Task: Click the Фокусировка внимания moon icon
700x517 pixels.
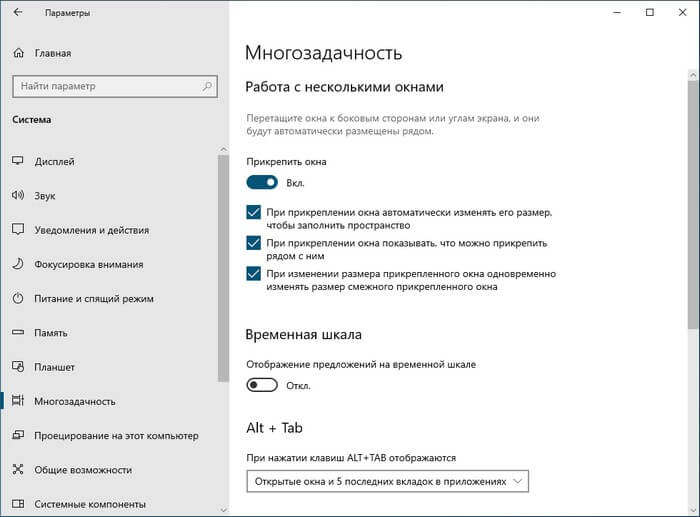Action: click(x=18, y=264)
